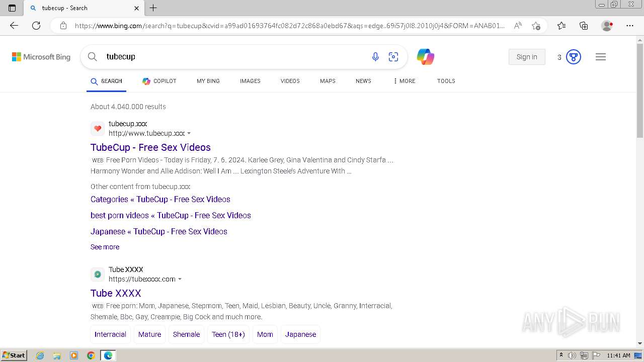Open the TOOLS menu
Screen dimensions: 644x362
coord(446,81)
